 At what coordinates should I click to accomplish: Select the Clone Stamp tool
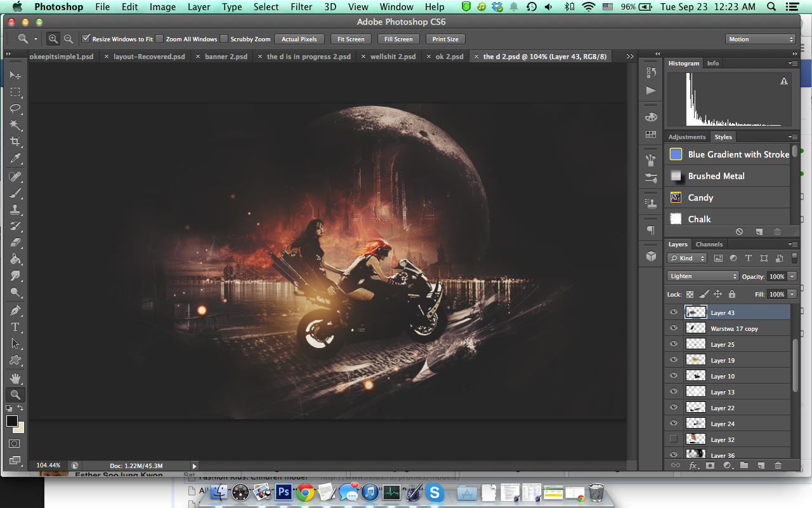(15, 210)
